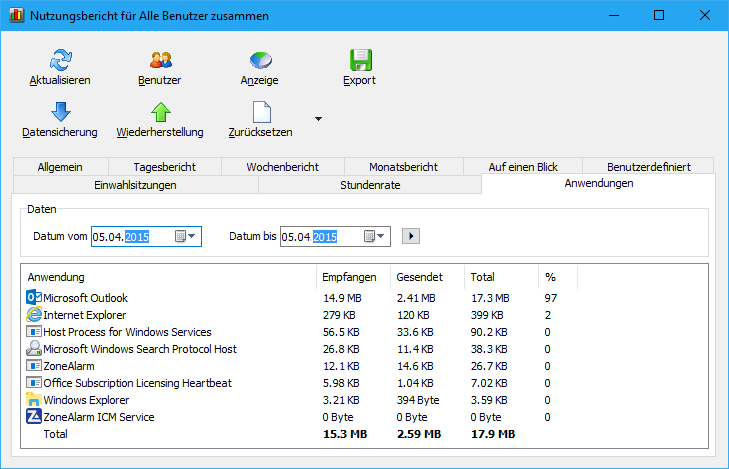This screenshot has width=729, height=469.
Task: Click the 399 KB total for Internet Explorer
Action: [487, 315]
